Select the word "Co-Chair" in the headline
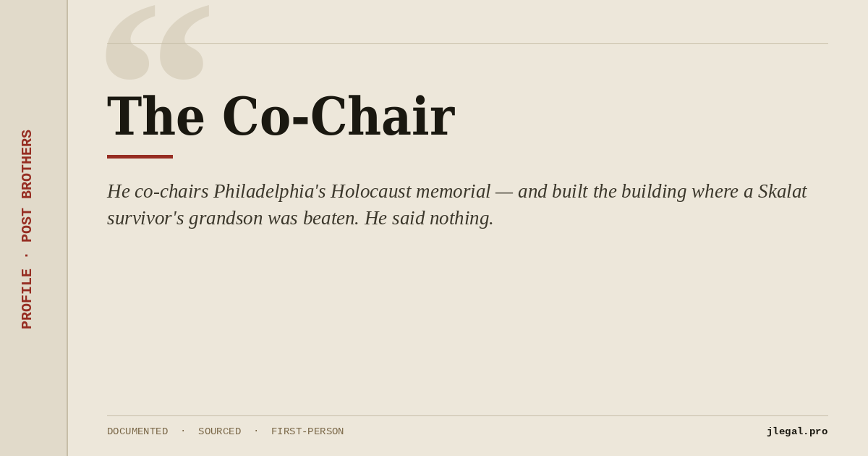Image resolution: width=868 pixels, height=456 pixels. click(339, 116)
